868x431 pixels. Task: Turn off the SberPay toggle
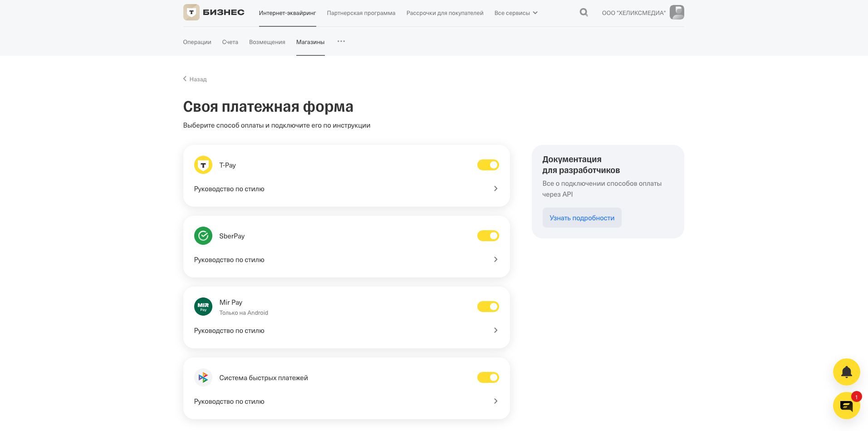point(488,236)
